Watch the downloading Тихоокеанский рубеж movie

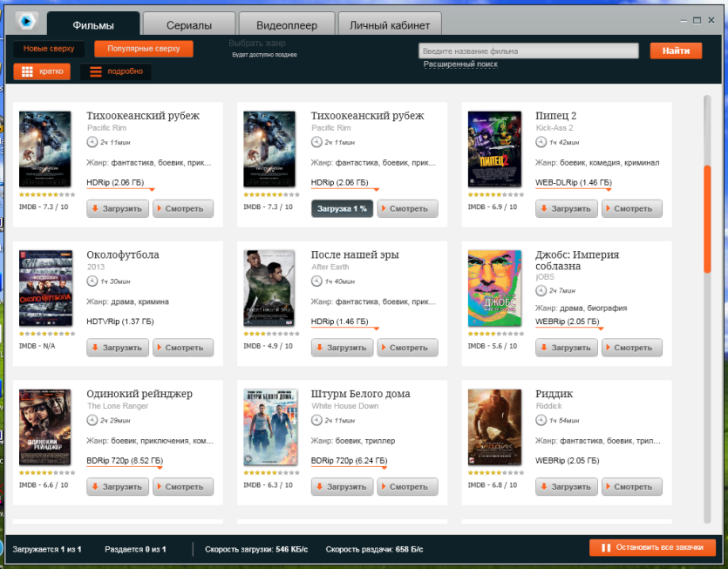coord(407,208)
